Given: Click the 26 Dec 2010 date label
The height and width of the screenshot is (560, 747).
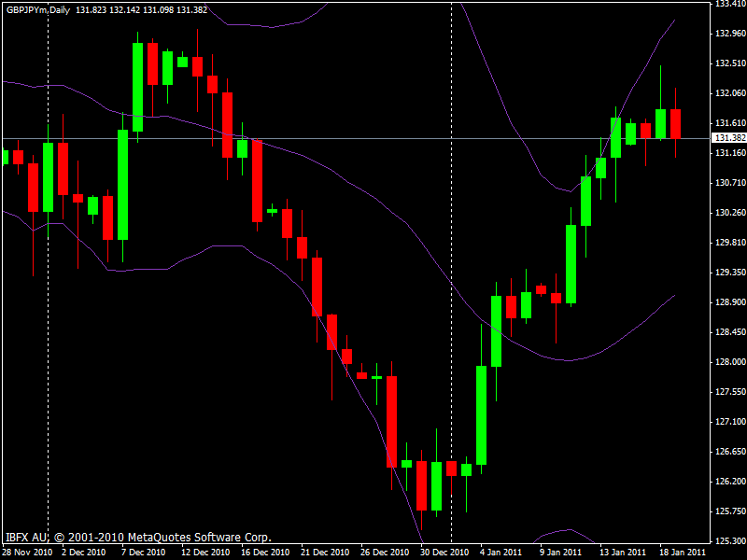Looking at the screenshot, I should [385, 553].
